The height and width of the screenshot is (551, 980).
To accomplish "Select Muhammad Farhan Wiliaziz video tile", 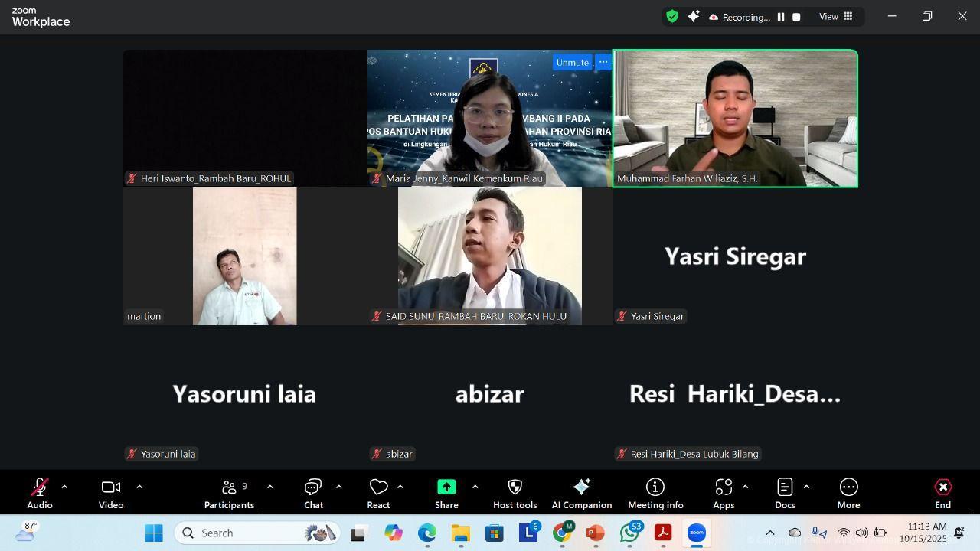I will [x=735, y=119].
